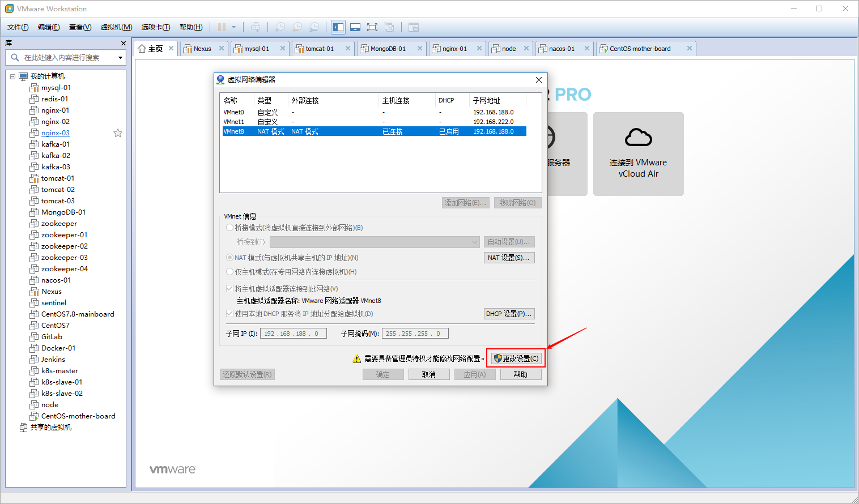Click the 更改设置(C) button

(x=516, y=358)
